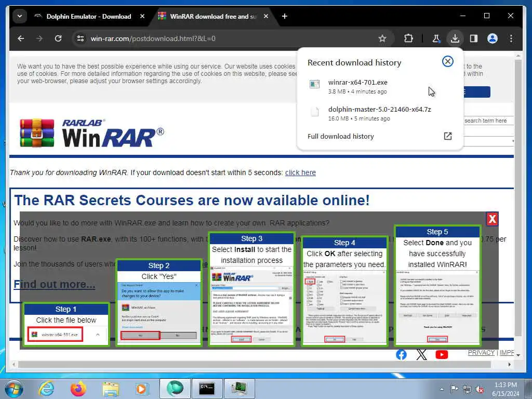Click the Step 1 instruction thumbnail
Viewport: 532px width, 399px height.
[66, 324]
